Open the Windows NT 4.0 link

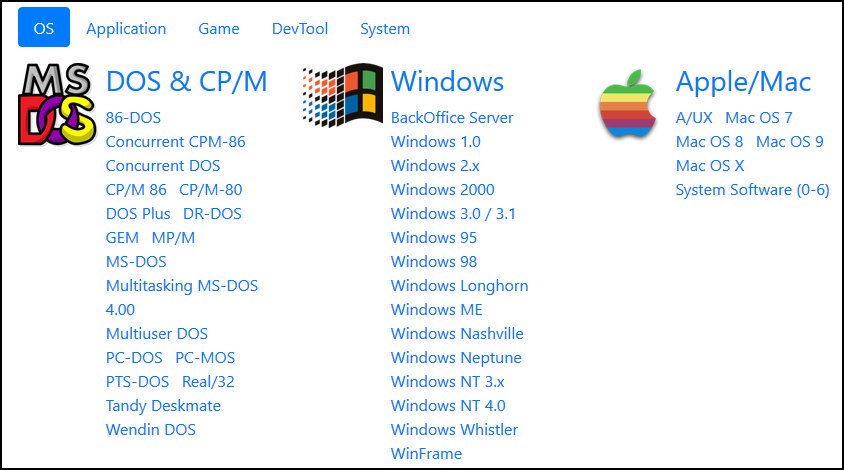click(x=448, y=405)
